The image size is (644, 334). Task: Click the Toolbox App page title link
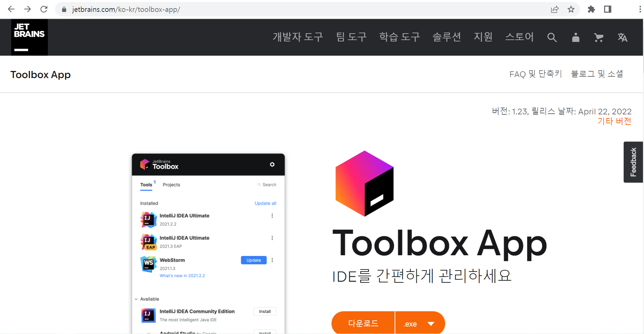tap(40, 75)
